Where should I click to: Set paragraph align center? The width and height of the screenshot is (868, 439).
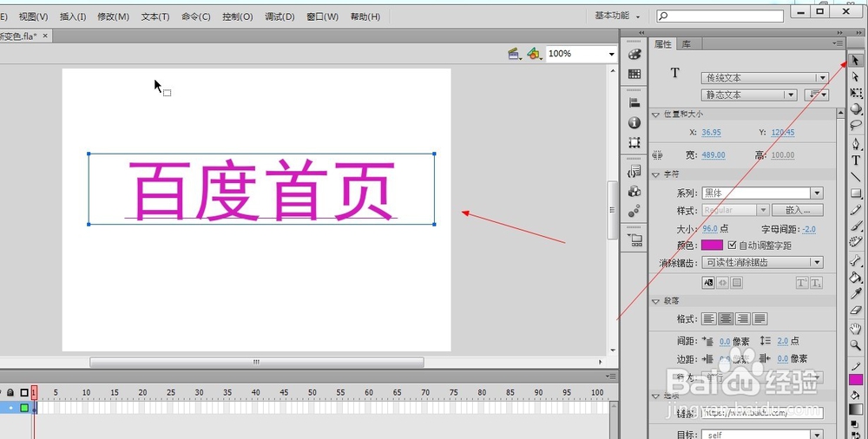pyautogui.click(x=726, y=319)
